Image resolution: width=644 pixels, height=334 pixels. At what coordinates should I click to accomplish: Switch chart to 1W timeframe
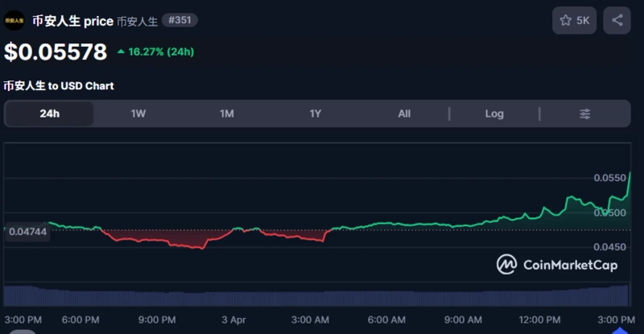click(138, 113)
